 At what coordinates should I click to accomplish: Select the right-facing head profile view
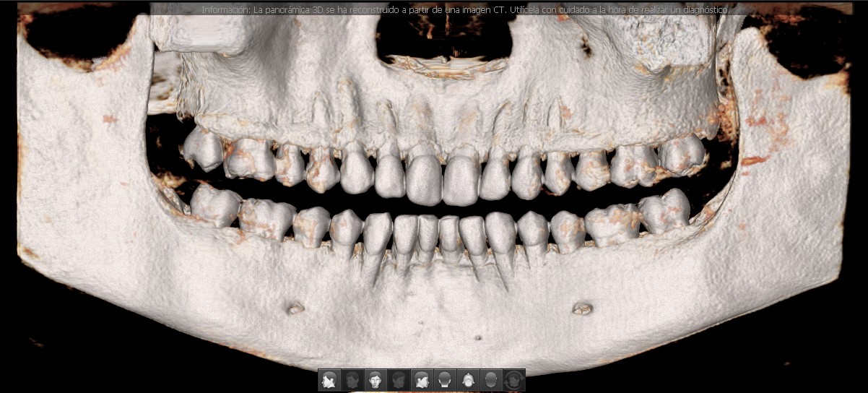click(422, 380)
